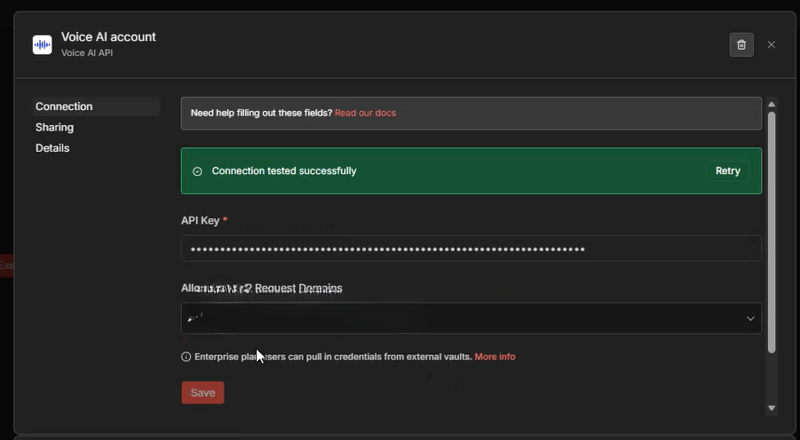Click the info icon beside Enterprise plan note

186,357
